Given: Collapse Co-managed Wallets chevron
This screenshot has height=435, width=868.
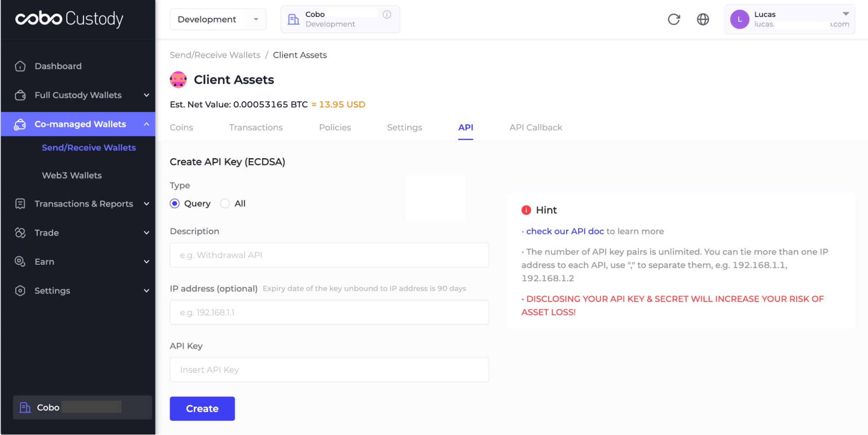Looking at the screenshot, I should point(147,124).
